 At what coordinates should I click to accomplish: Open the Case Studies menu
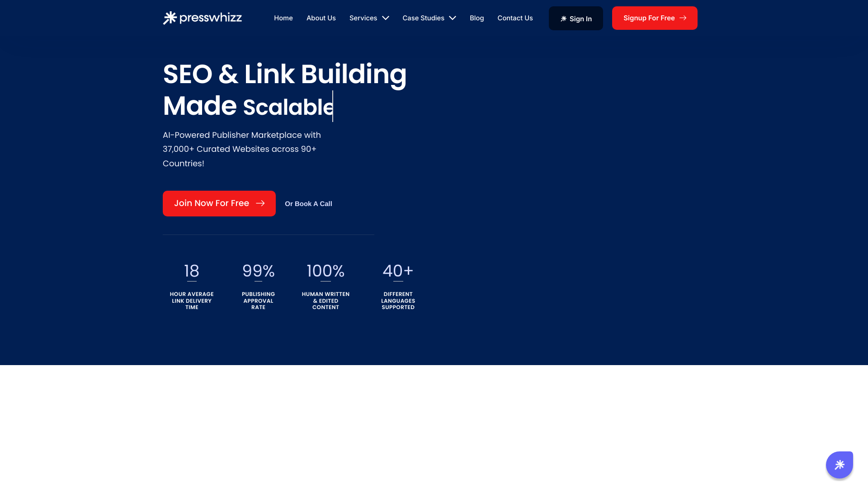pyautogui.click(x=424, y=18)
